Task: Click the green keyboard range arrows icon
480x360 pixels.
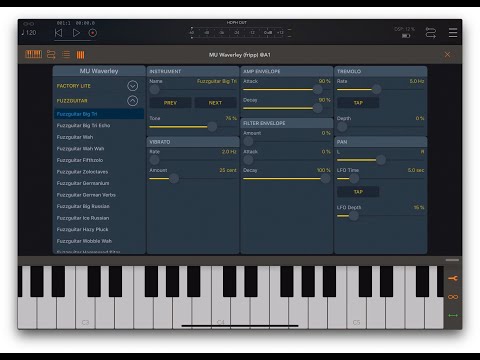Action: 453,315
